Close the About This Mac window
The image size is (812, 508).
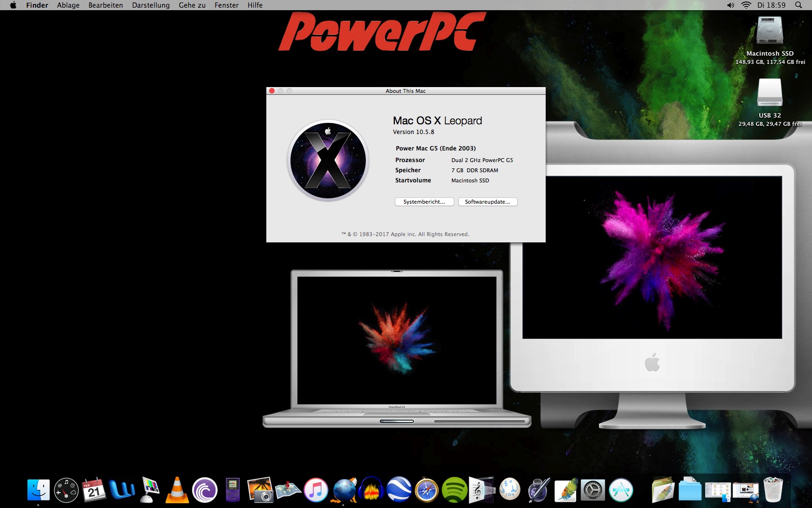point(272,91)
